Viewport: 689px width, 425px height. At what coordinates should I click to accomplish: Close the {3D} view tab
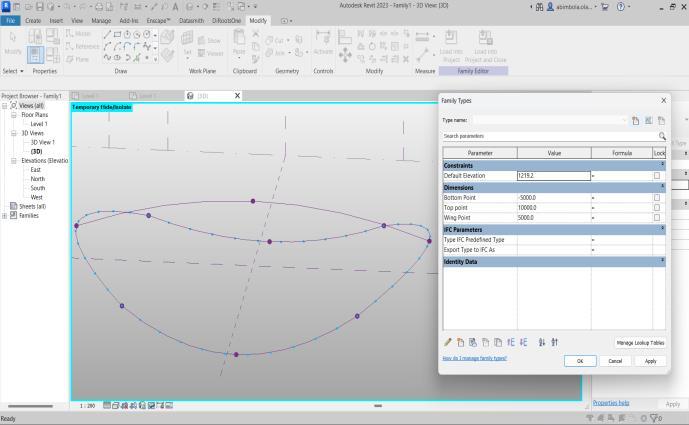(237, 95)
